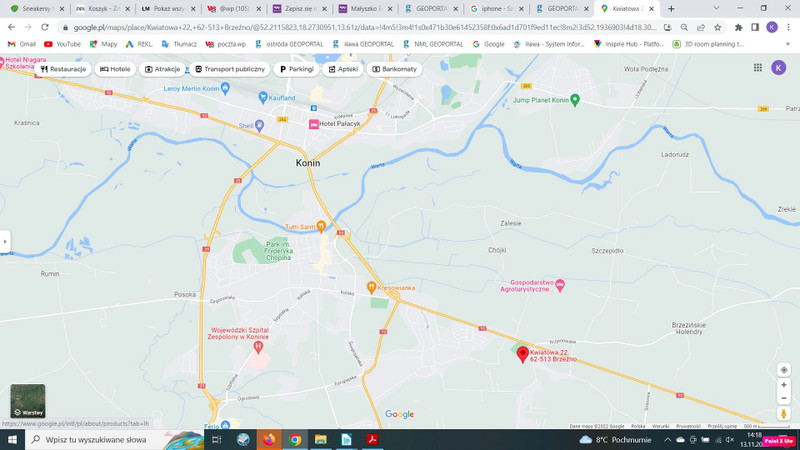Screen dimensions: 800x450
Task: Switch to the iphone search tab
Action: coord(494,8)
